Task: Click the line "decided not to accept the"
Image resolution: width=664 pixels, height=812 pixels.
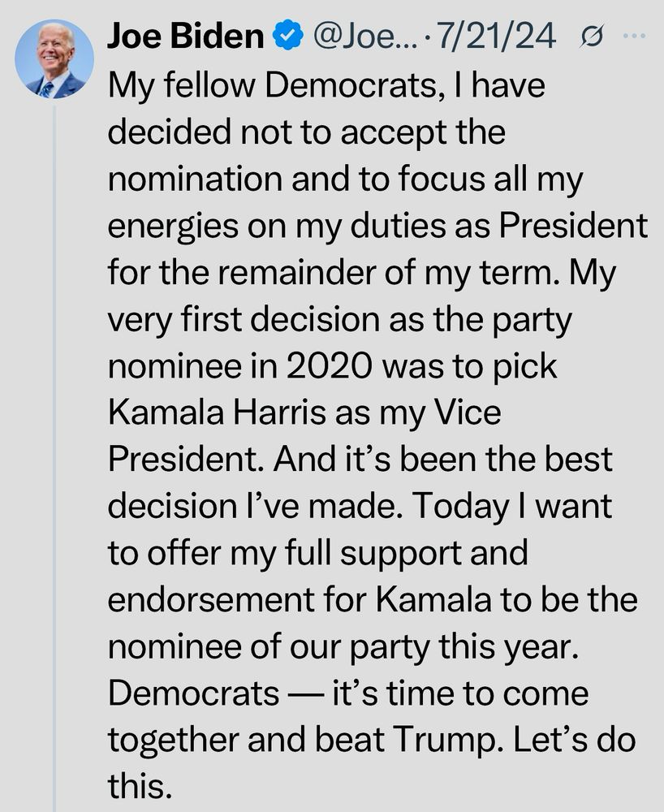Action: [x=306, y=132]
